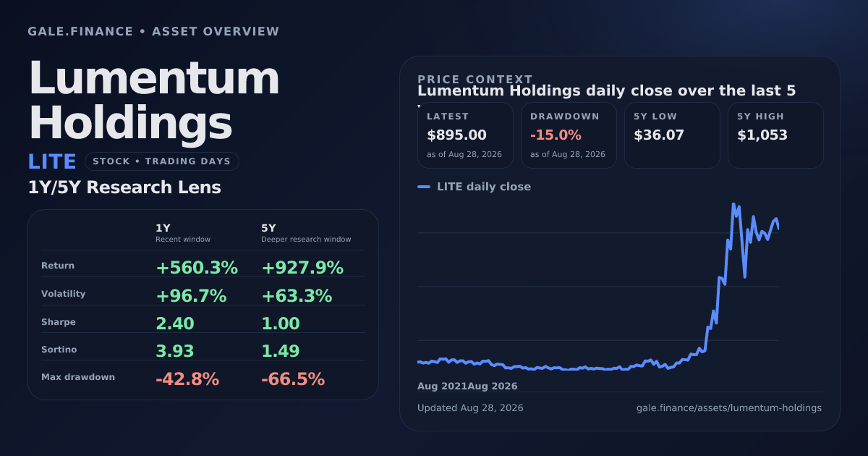Click the 5Y High $1,053 card
The height and width of the screenshot is (456, 868).
point(775,135)
